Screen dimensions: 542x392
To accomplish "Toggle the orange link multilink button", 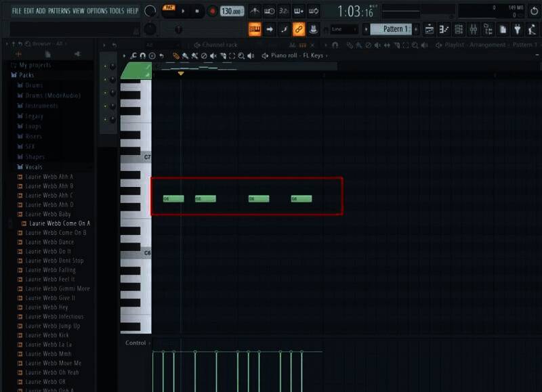I will click(x=299, y=29).
